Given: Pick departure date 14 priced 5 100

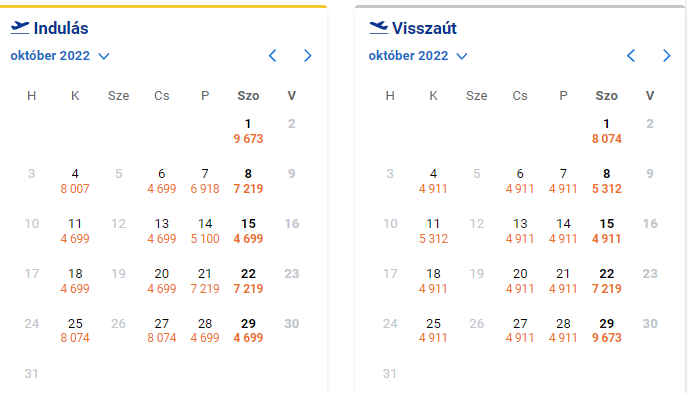Looking at the screenshot, I should pos(205,231).
